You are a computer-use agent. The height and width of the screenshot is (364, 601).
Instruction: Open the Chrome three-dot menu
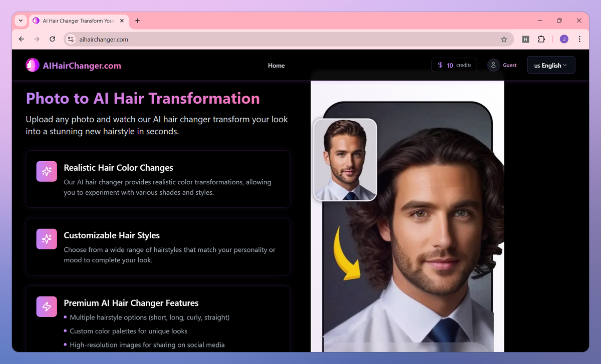point(579,39)
